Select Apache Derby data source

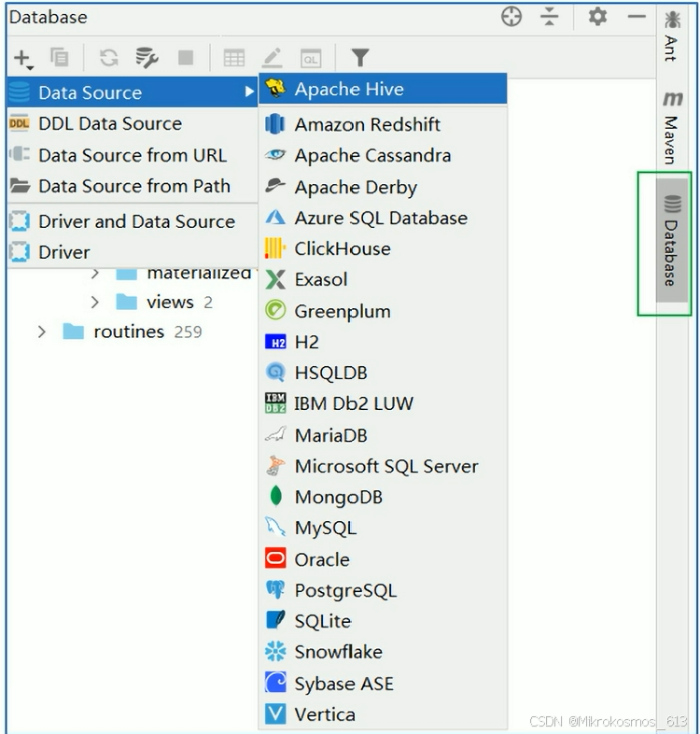(383, 187)
